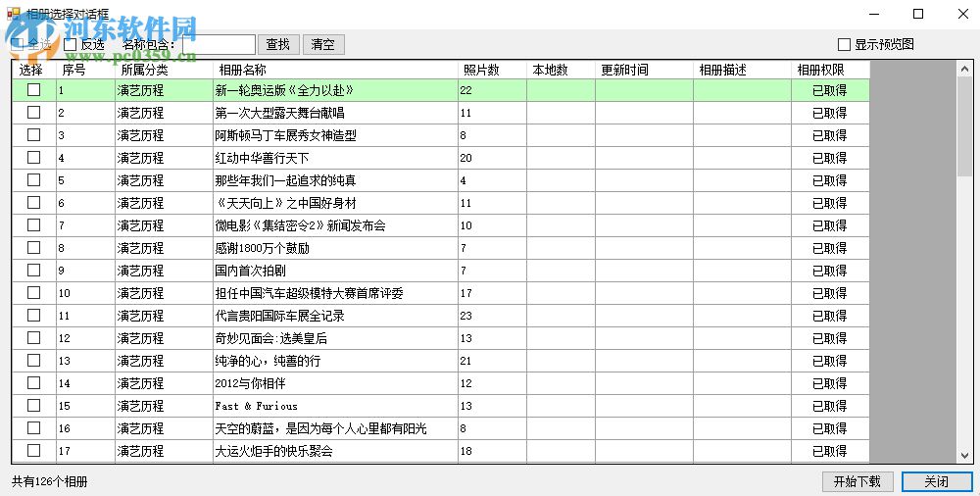Image resolution: width=980 pixels, height=496 pixels.
Task: Close the dialog with the X icon
Action: coord(963,14)
